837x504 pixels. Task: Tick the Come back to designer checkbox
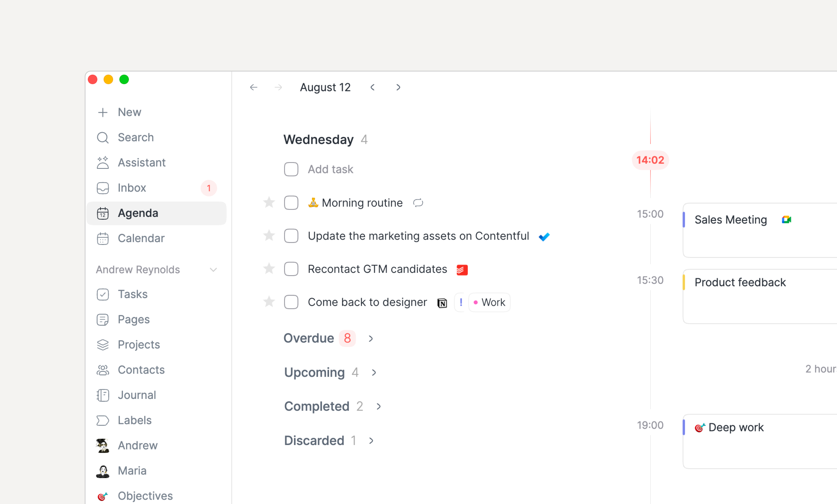(291, 302)
